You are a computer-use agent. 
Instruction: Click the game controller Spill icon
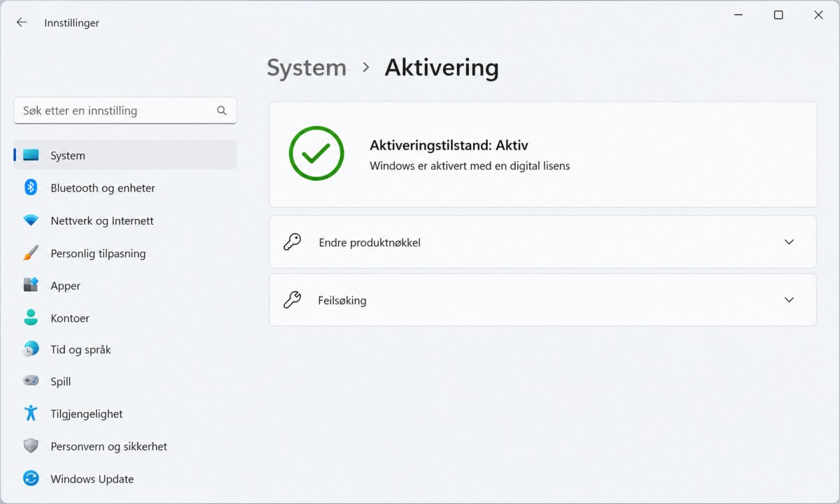pos(31,381)
